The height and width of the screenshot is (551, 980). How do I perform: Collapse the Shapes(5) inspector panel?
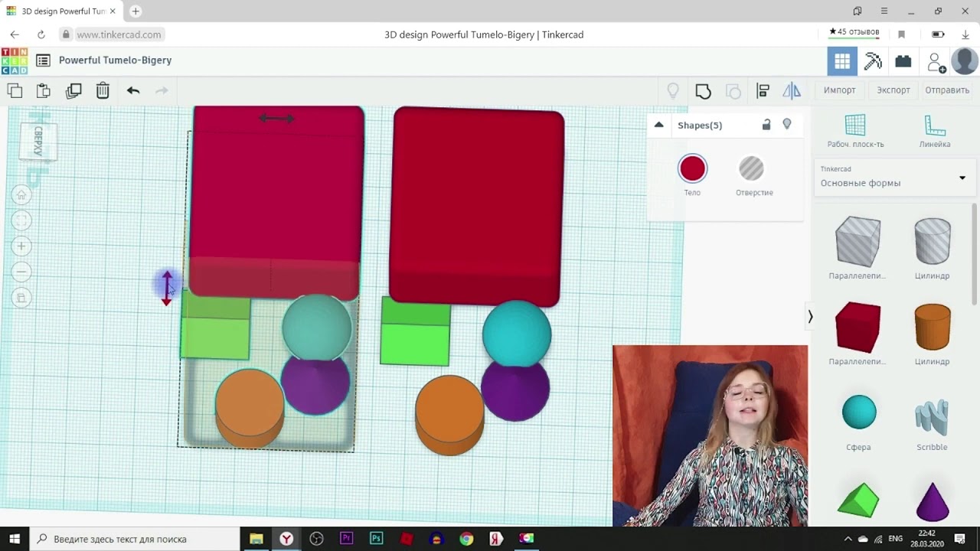point(658,125)
